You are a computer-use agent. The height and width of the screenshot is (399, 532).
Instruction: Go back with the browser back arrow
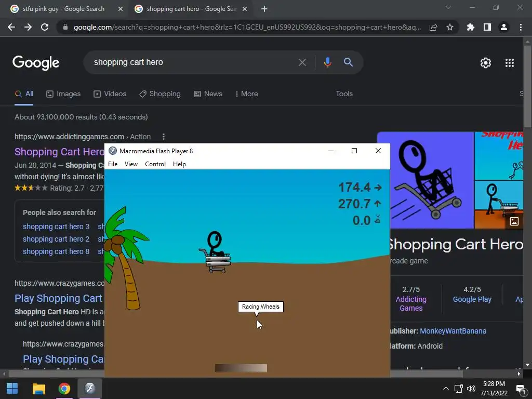[11, 27]
